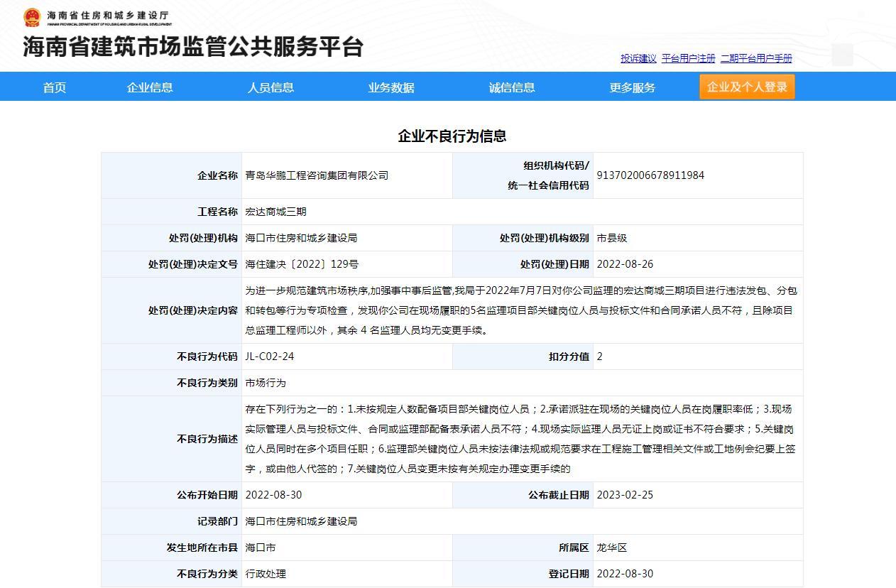Click the 海南省住房和城乡建设厅 header text

pyautogui.click(x=108, y=15)
